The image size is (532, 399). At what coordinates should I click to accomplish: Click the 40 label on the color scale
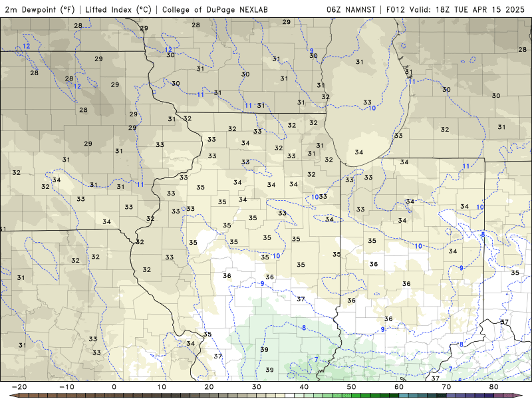(304, 387)
